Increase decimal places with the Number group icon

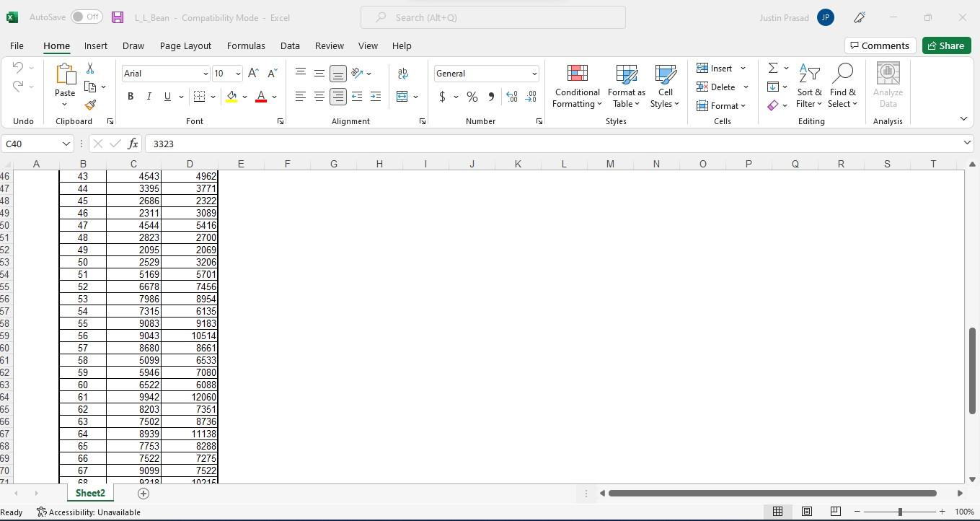512,96
